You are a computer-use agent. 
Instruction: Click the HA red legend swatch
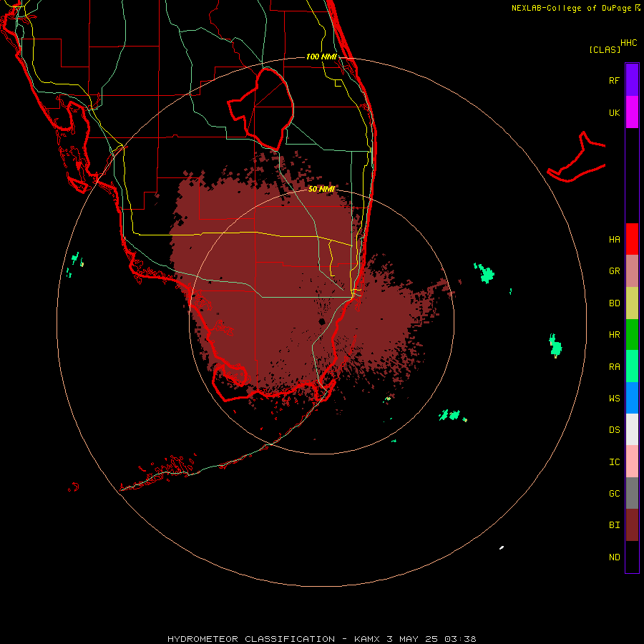[632, 239]
